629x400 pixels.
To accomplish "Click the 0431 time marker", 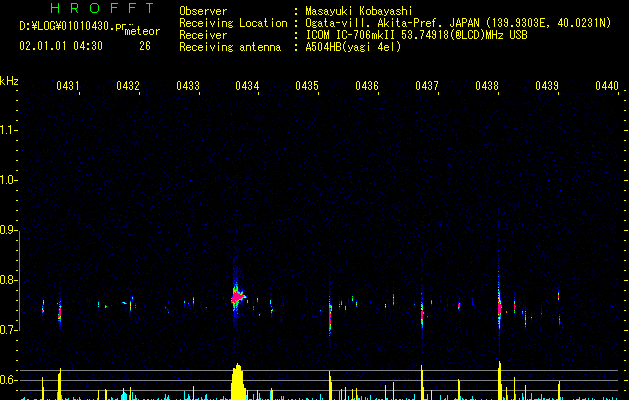I will coord(68,86).
